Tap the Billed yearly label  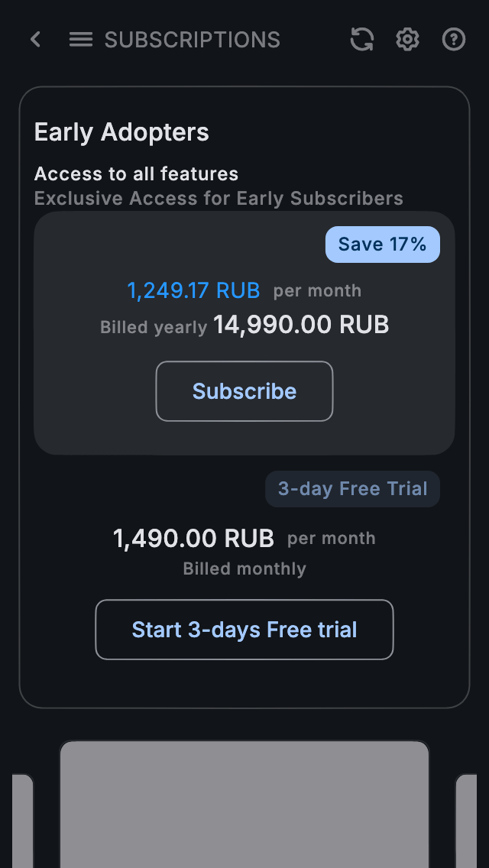click(154, 328)
